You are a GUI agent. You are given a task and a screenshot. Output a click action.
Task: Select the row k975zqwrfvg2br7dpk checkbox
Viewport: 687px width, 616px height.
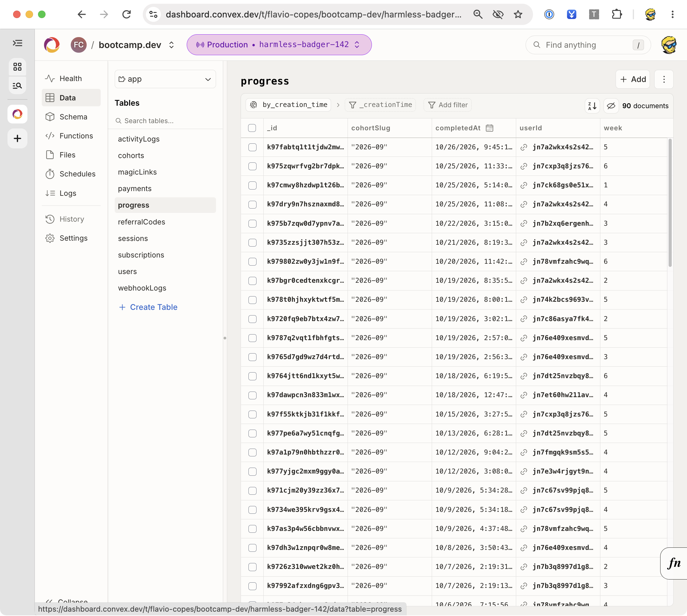252,166
